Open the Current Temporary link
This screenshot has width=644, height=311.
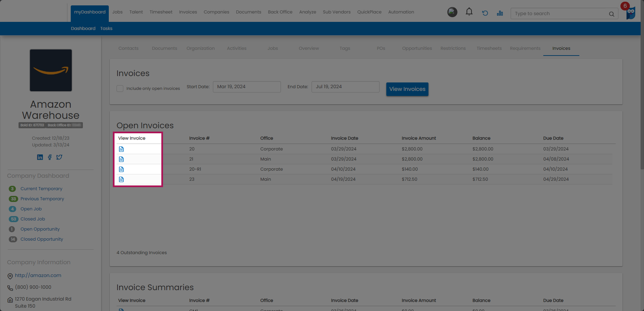41,189
